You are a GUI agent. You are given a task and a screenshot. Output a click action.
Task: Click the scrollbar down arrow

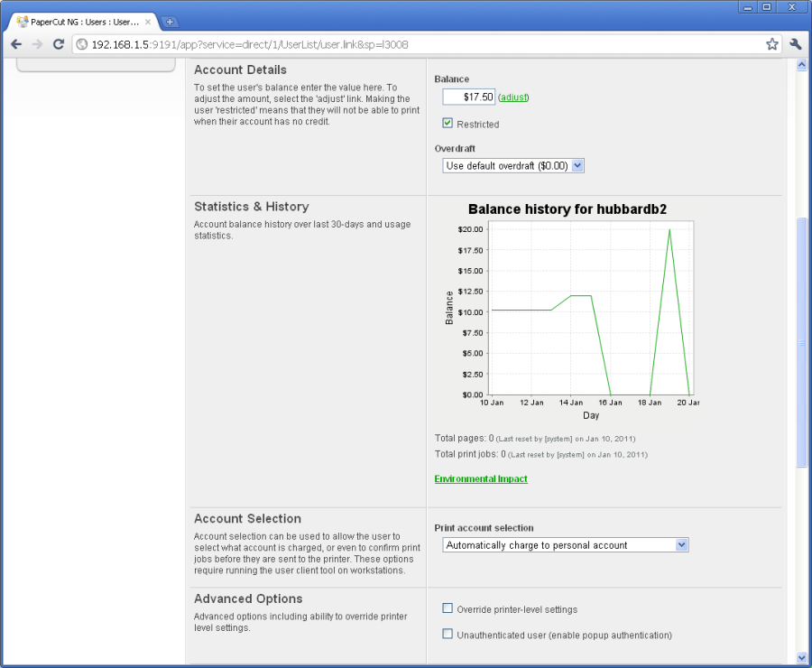pos(801,658)
